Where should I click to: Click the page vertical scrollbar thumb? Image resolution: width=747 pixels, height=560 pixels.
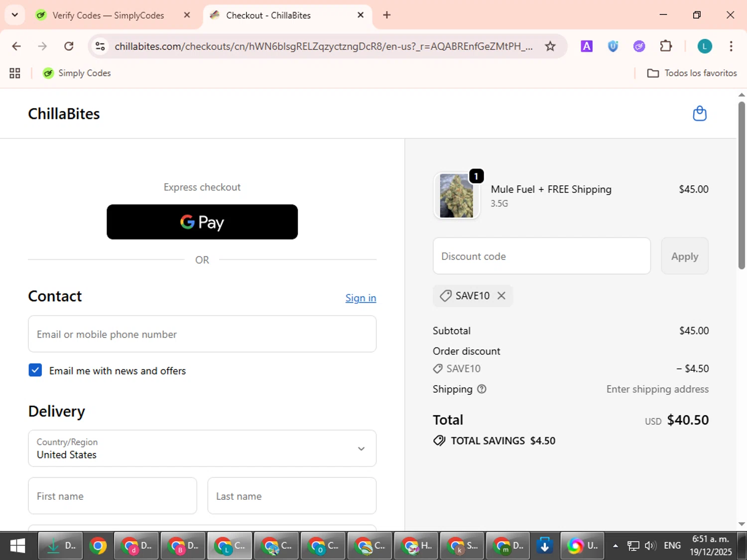coord(742,185)
